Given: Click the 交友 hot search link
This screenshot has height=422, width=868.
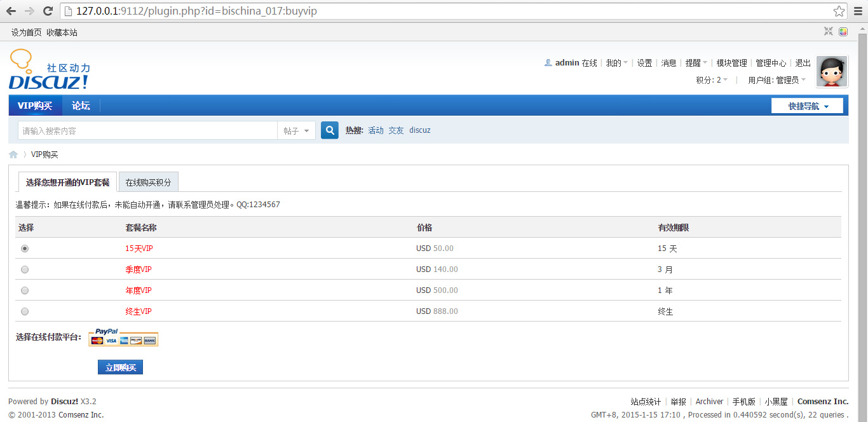Looking at the screenshot, I should [397, 130].
